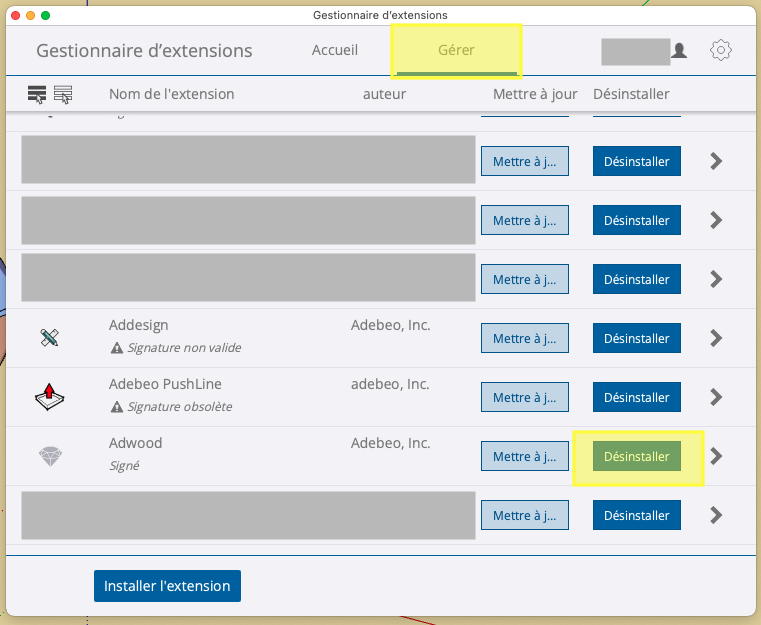Click the Addesign pencil-ruler icon
This screenshot has height=625, width=761.
click(50, 337)
